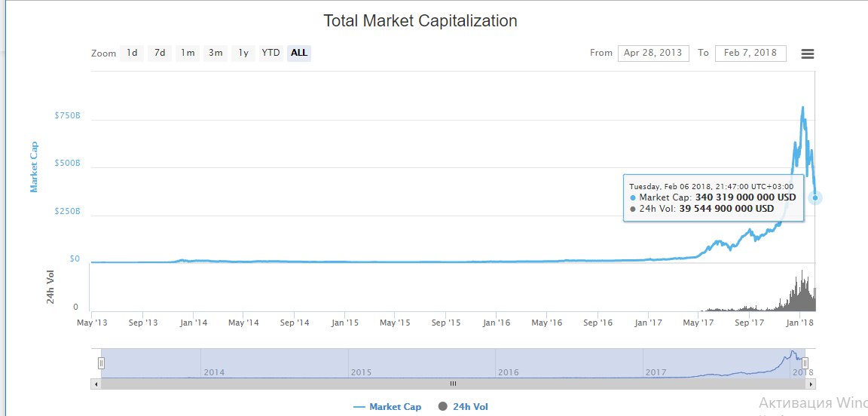The image size is (868, 416).
Task: Click the scrollbar right arrow
Action: 810,384
